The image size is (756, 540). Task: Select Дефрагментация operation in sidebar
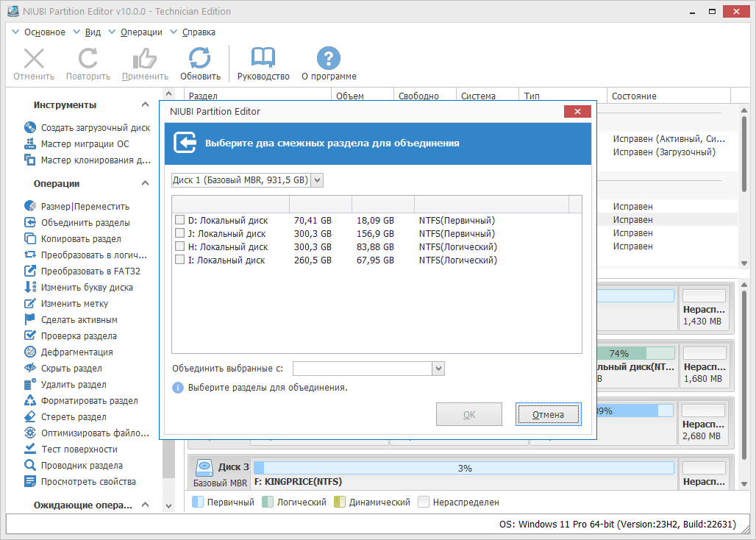pyautogui.click(x=68, y=352)
